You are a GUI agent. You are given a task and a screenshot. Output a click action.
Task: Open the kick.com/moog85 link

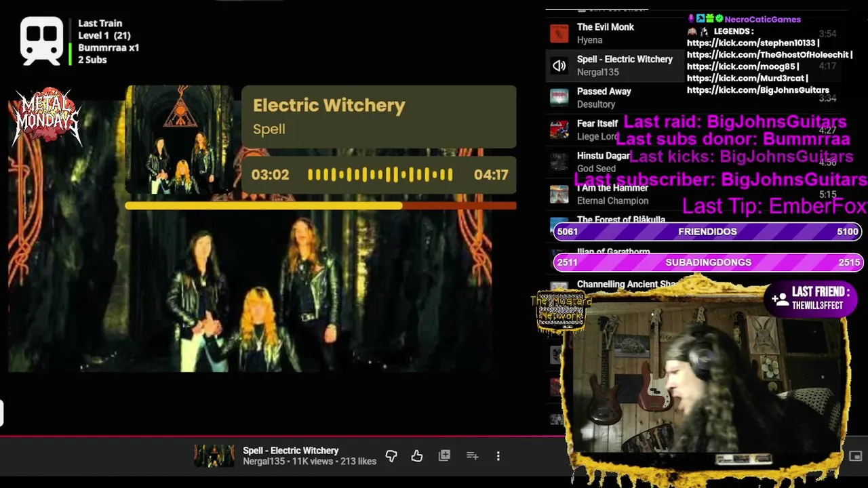pyautogui.click(x=743, y=66)
